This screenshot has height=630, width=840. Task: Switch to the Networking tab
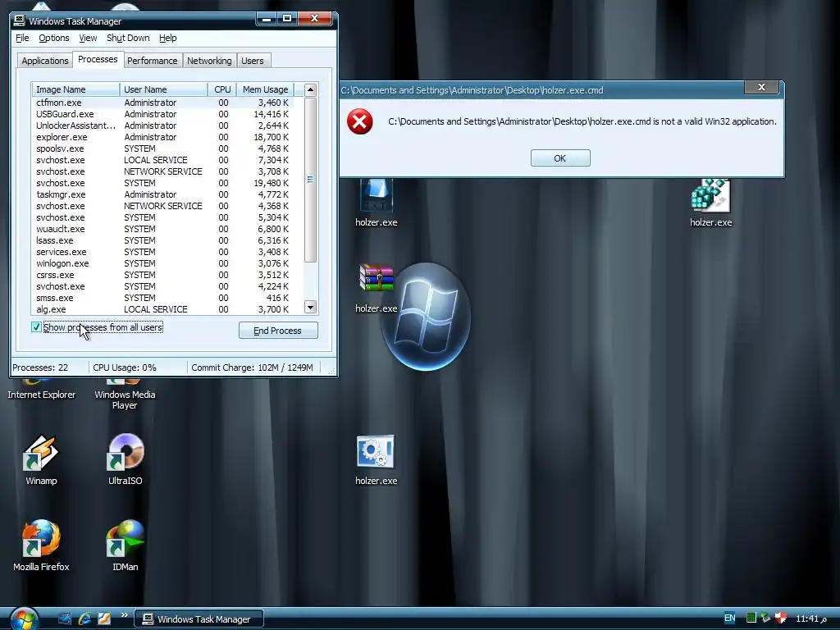coord(209,61)
